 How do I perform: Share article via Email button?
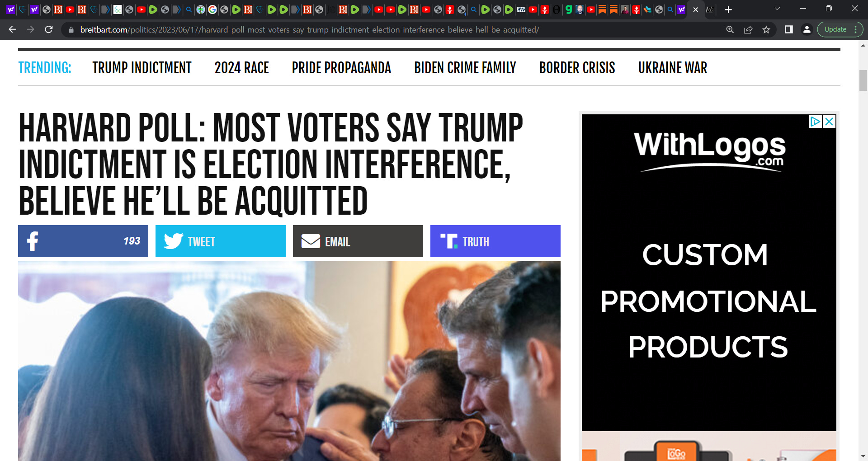358,241
